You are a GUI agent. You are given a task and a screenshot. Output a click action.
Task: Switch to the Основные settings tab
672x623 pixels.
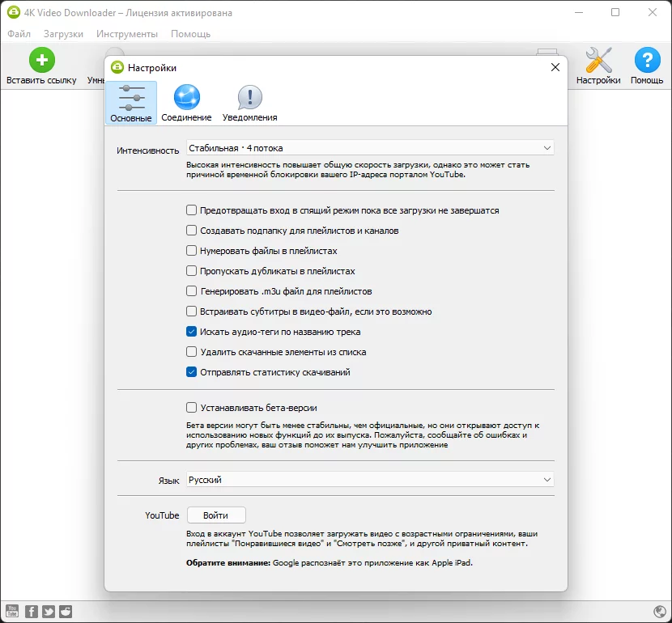[131, 103]
